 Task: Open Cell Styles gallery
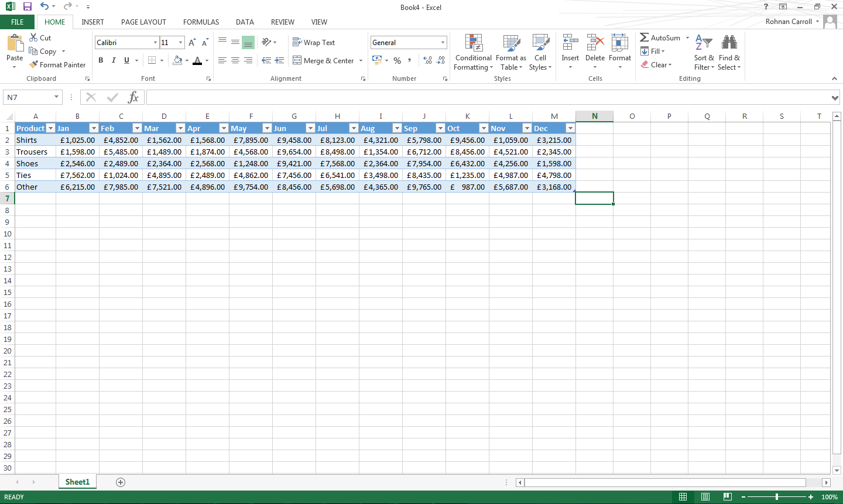pos(540,53)
